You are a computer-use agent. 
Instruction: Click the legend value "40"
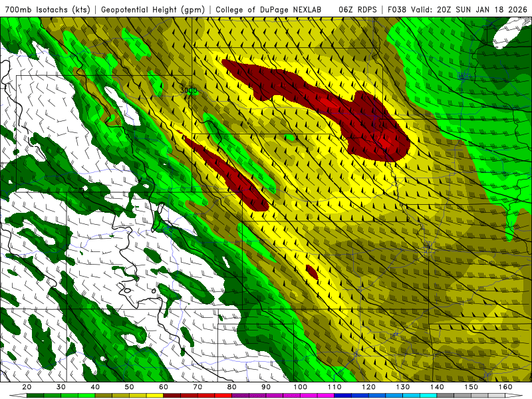coord(95,387)
